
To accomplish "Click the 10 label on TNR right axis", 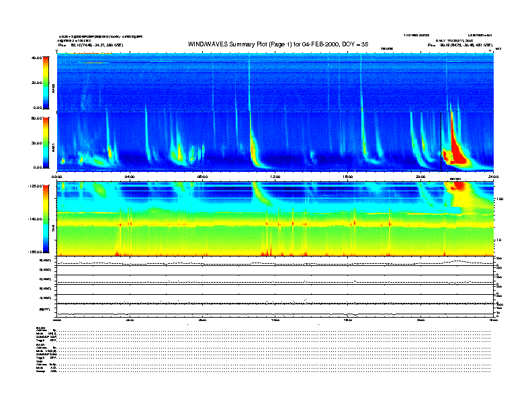I will click(498, 240).
